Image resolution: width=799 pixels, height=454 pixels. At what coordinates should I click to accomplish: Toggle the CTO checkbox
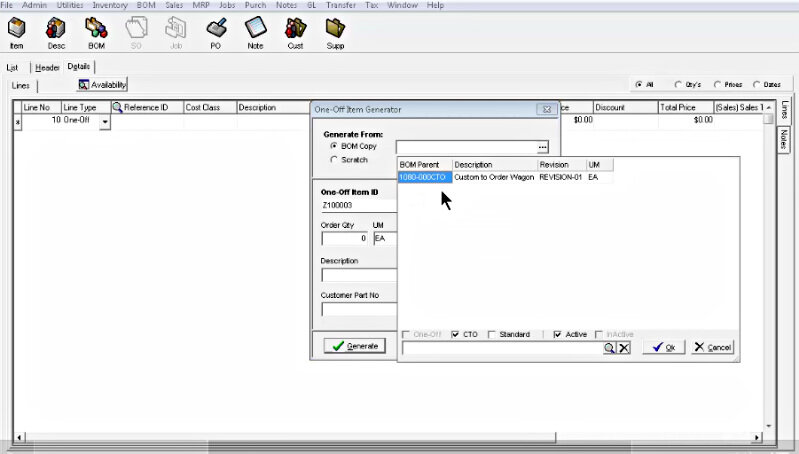point(456,334)
